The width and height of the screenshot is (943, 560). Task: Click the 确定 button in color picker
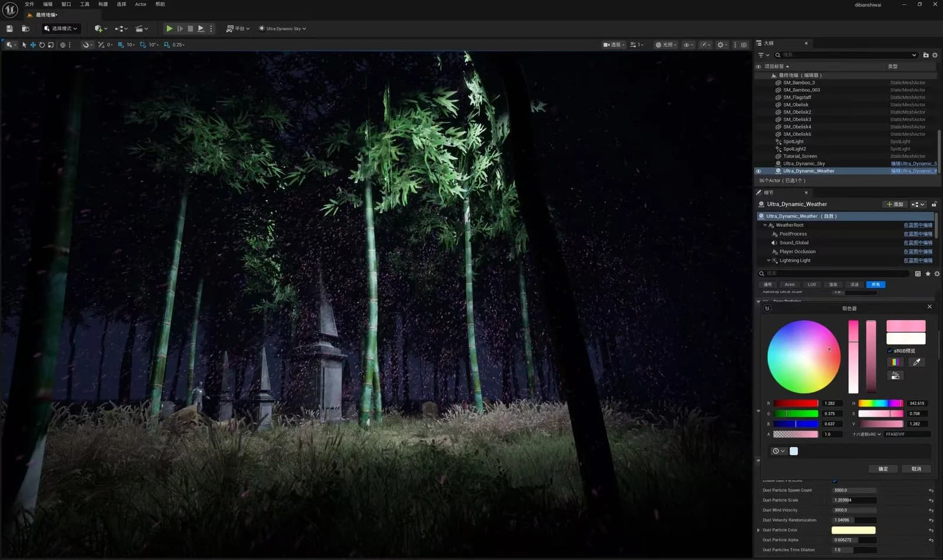(x=883, y=469)
